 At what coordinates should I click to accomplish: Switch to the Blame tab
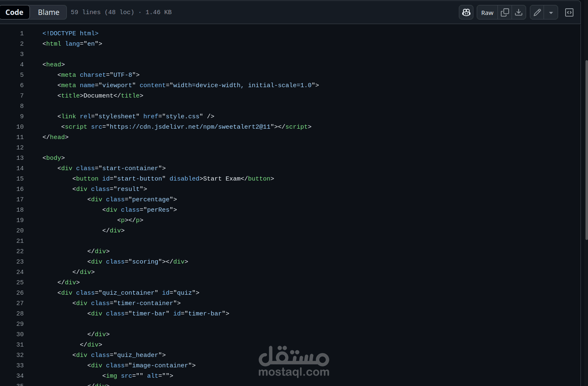pos(49,12)
